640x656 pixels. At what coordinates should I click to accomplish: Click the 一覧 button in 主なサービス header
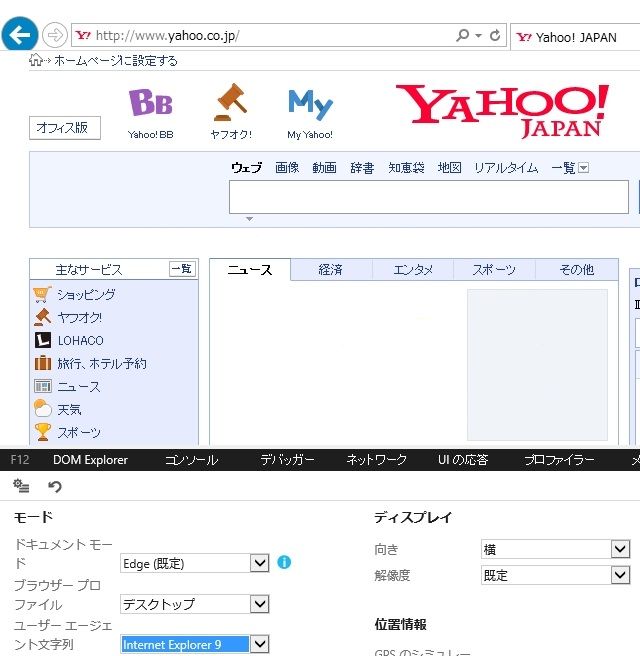(x=182, y=269)
